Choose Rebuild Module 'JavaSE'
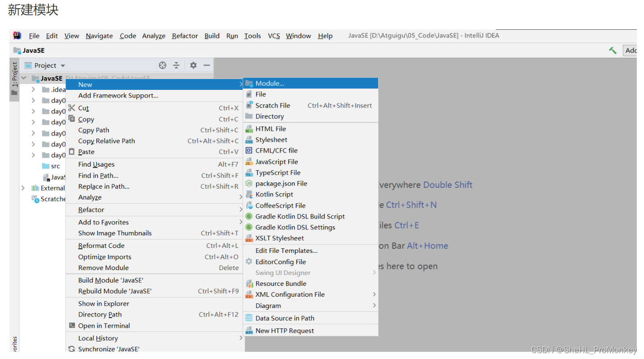Viewport: 644px width, 359px height. (x=155, y=291)
